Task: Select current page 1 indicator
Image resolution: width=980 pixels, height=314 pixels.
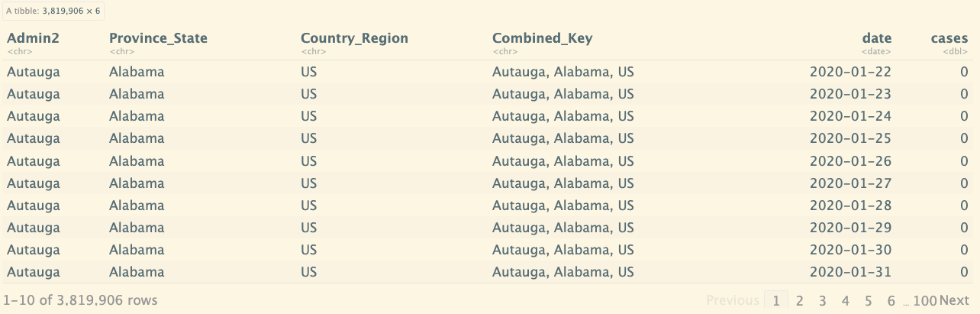Action: coord(776,300)
